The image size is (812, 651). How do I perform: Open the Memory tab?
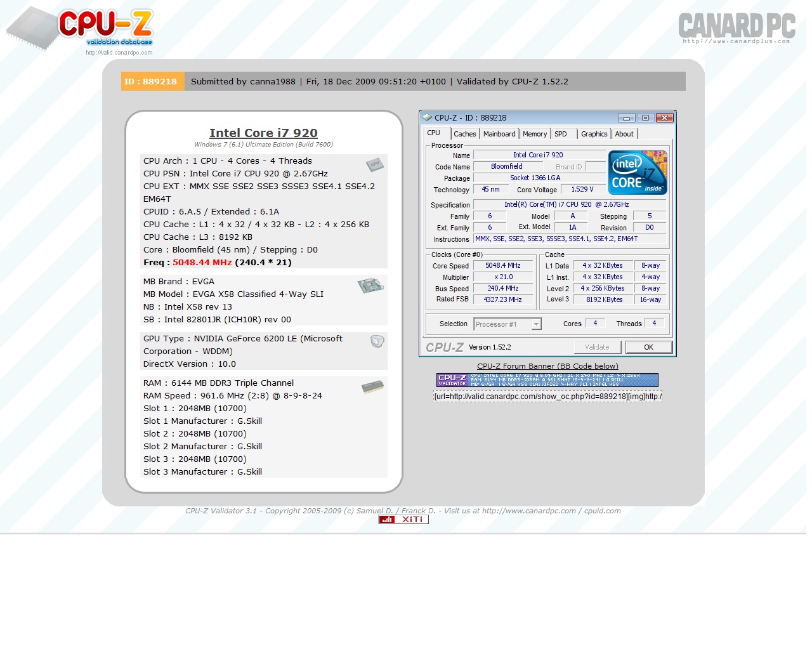click(535, 134)
